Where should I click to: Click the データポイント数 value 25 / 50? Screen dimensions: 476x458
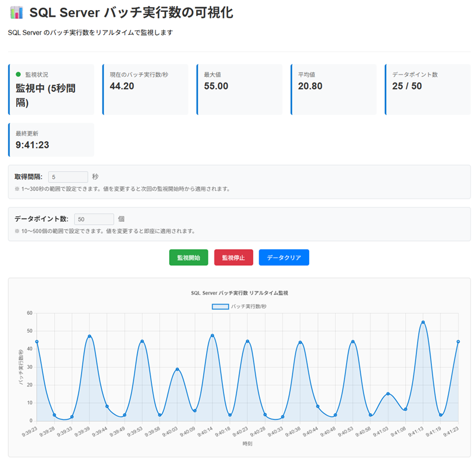407,86
